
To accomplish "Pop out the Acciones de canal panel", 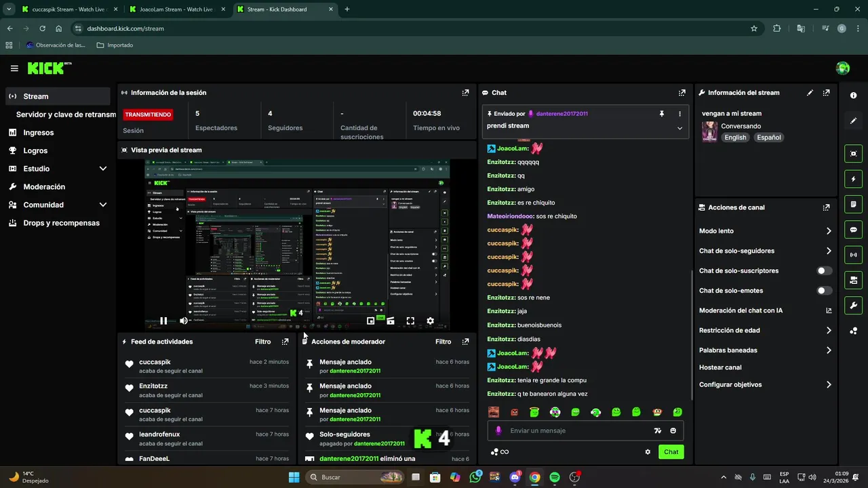I will point(826,207).
